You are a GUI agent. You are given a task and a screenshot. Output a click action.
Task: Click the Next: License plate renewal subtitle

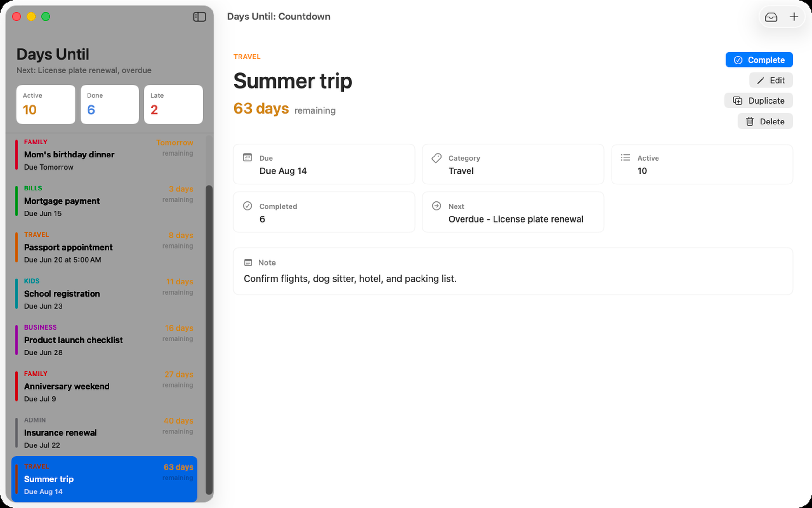[84, 70]
